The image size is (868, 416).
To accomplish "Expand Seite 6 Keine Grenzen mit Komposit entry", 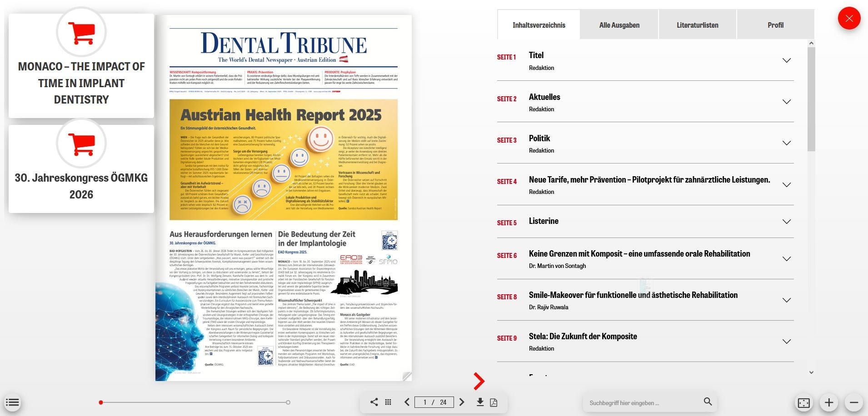I will 787,259.
